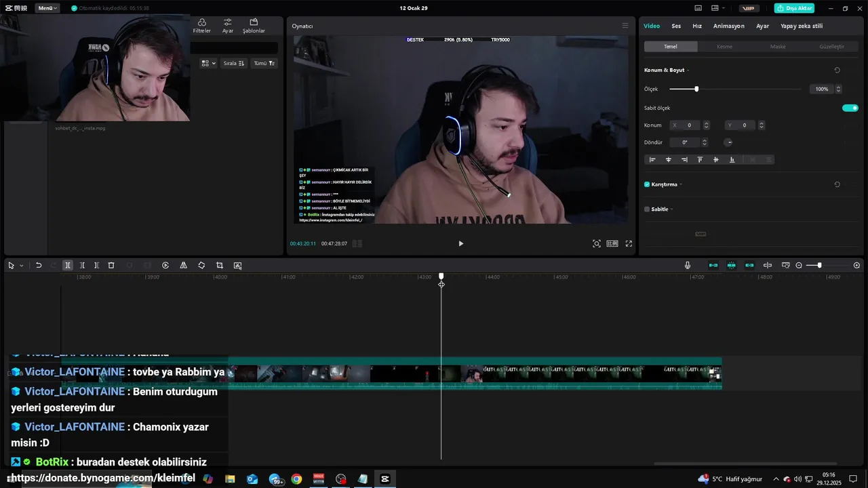Adjust the Ölçek percentage stepper
This screenshot has width=868, height=488.
838,89
